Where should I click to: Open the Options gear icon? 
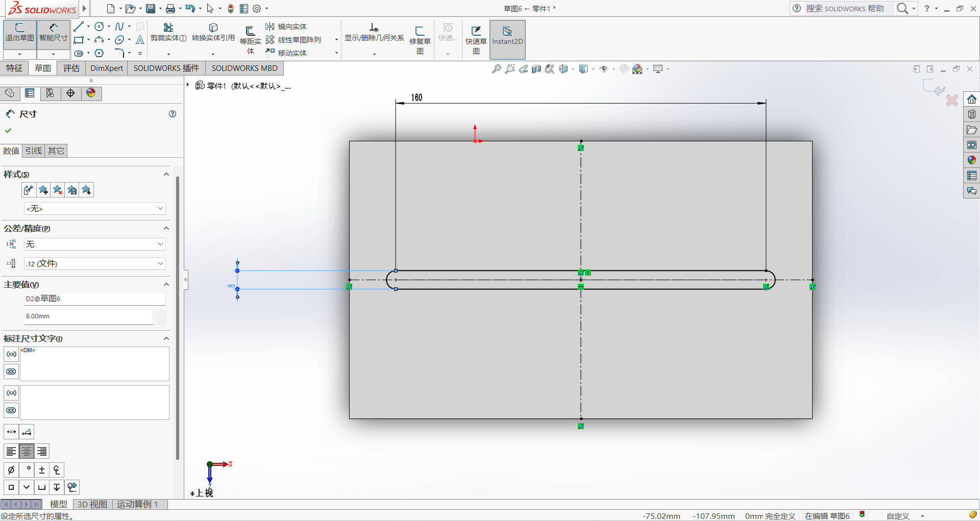[x=257, y=9]
